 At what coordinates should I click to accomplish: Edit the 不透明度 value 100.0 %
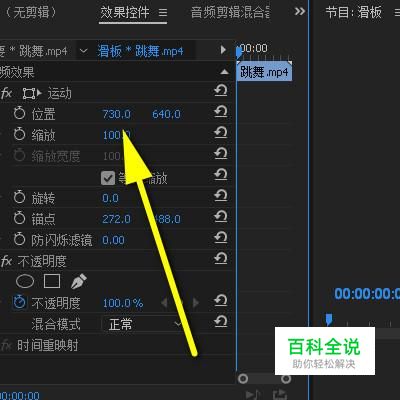pos(123,303)
